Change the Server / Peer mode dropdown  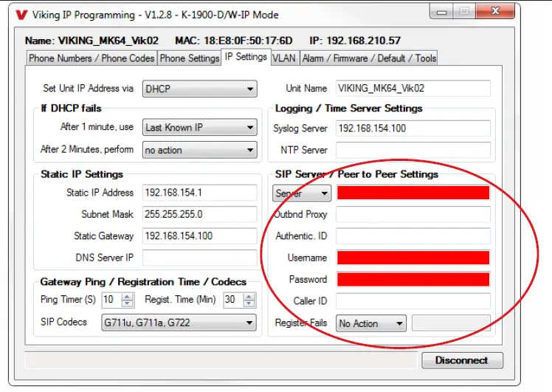coord(302,193)
